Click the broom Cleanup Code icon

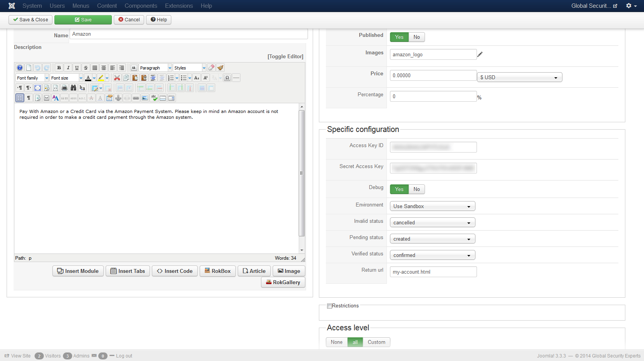pos(220,68)
